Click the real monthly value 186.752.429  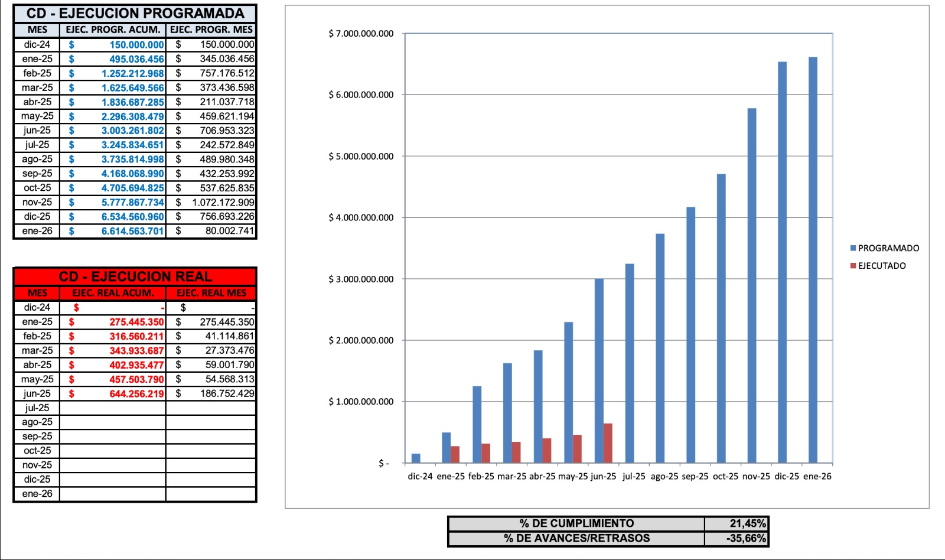pos(227,393)
